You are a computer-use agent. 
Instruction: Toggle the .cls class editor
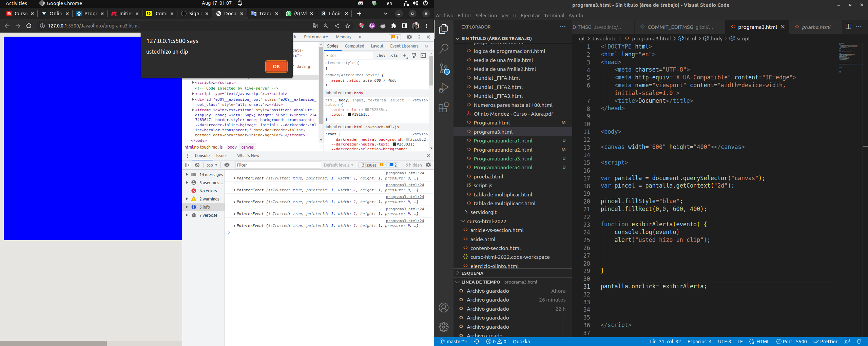point(393,56)
